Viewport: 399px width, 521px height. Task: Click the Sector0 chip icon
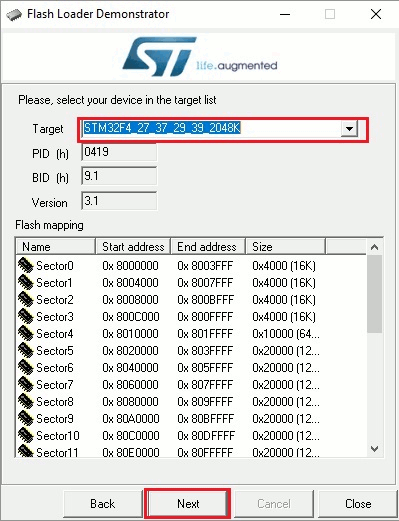click(x=26, y=266)
